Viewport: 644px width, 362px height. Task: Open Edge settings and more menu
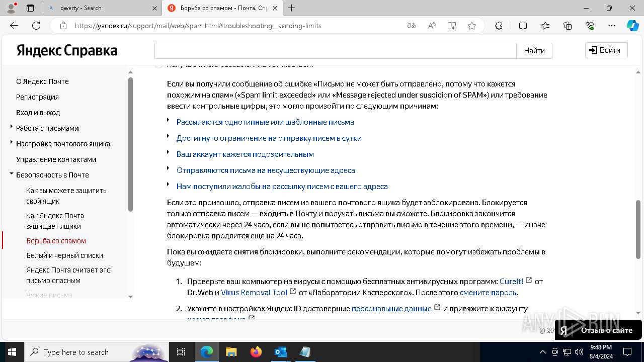click(x=612, y=26)
